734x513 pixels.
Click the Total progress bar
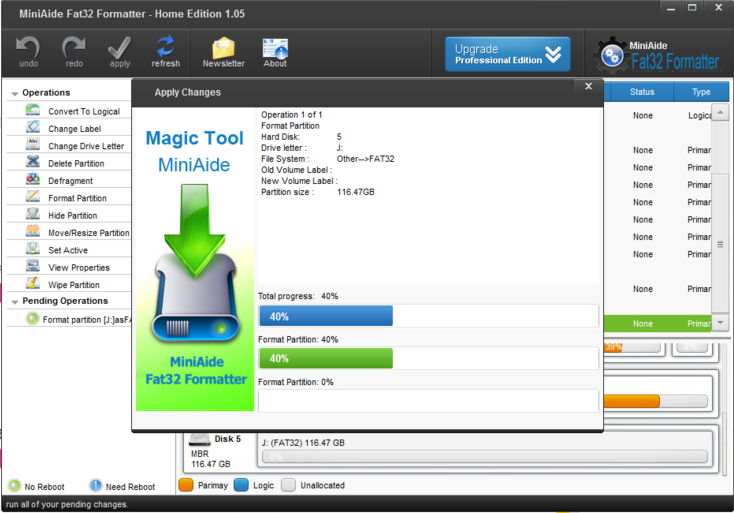pos(428,316)
